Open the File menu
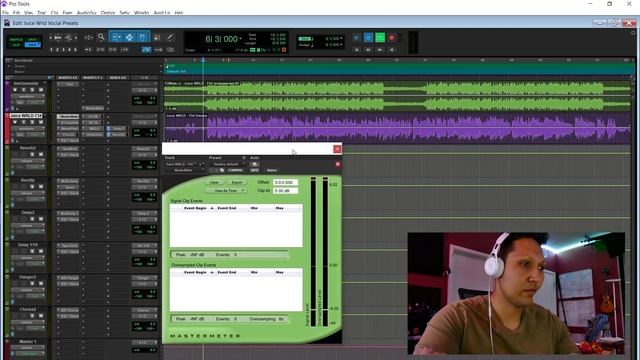This screenshot has height=360, width=640. (x=5, y=13)
